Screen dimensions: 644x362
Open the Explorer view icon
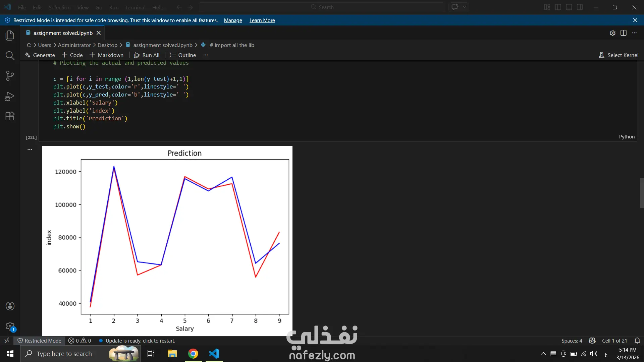click(10, 35)
